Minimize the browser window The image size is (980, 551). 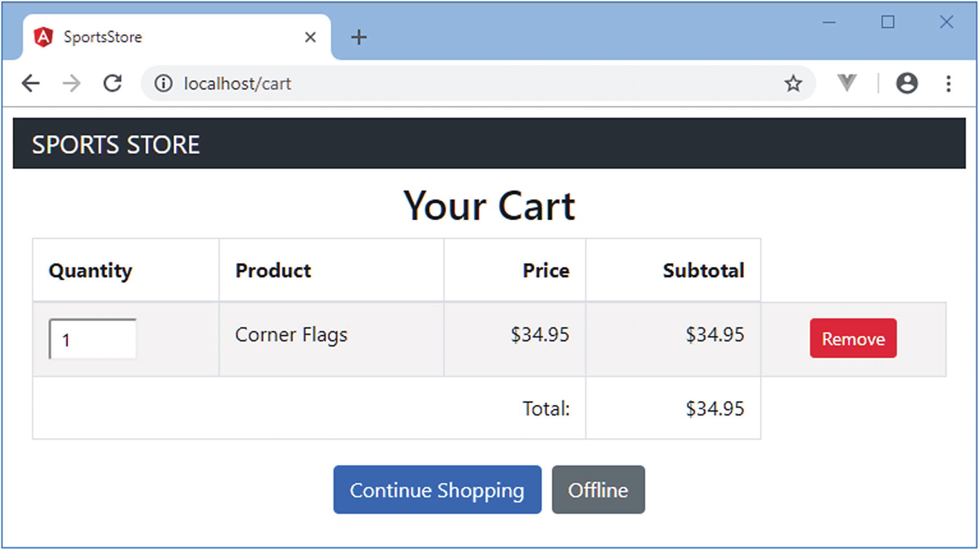coord(829,22)
